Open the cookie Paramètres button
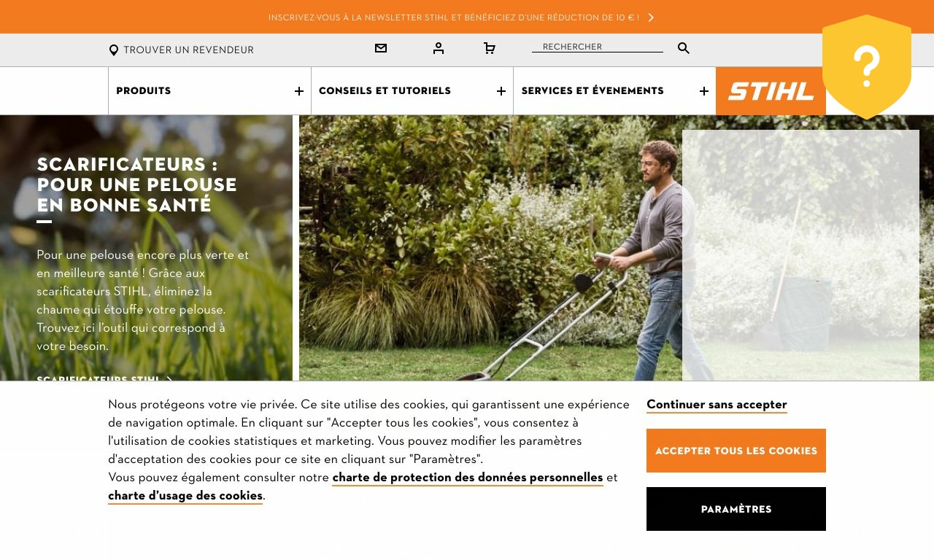Viewport: 934px width, 560px height. click(x=736, y=509)
